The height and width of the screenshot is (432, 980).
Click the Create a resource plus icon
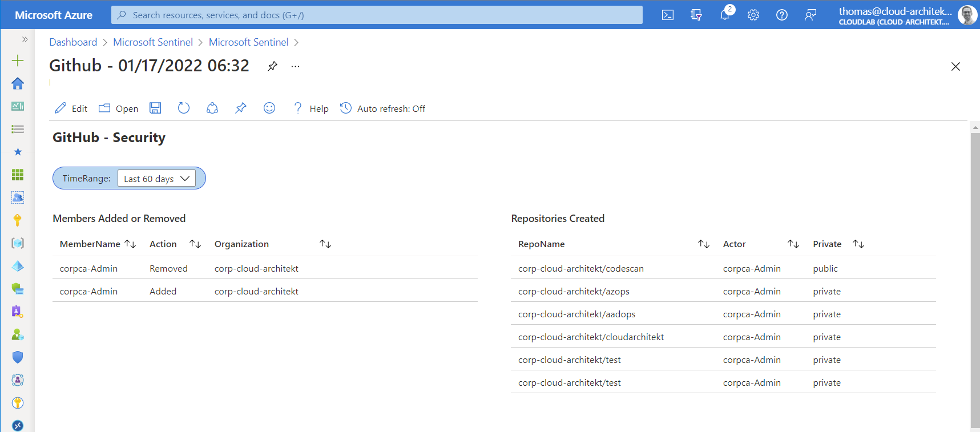click(x=18, y=60)
